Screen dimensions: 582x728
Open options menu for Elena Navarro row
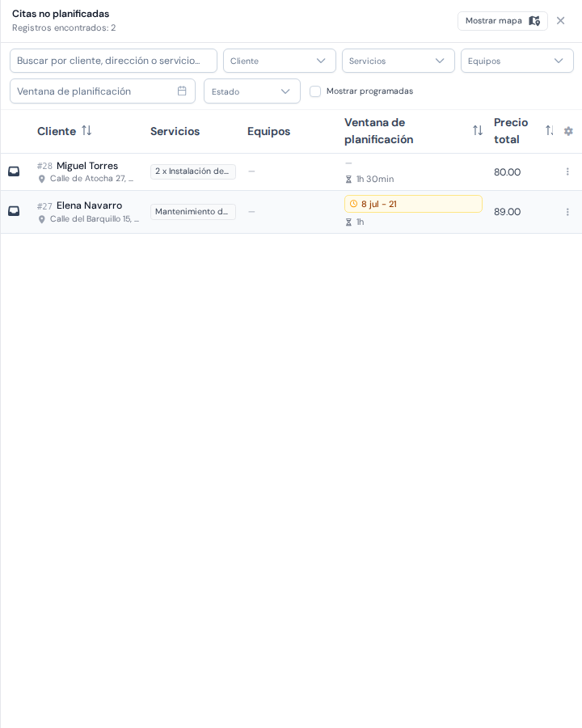point(567,212)
